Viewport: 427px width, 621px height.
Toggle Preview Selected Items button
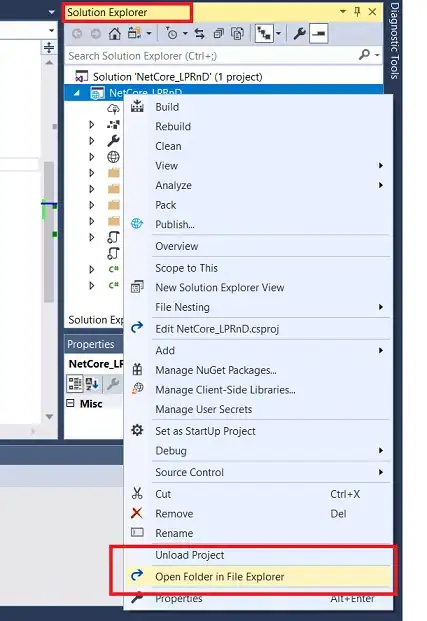coord(318,34)
